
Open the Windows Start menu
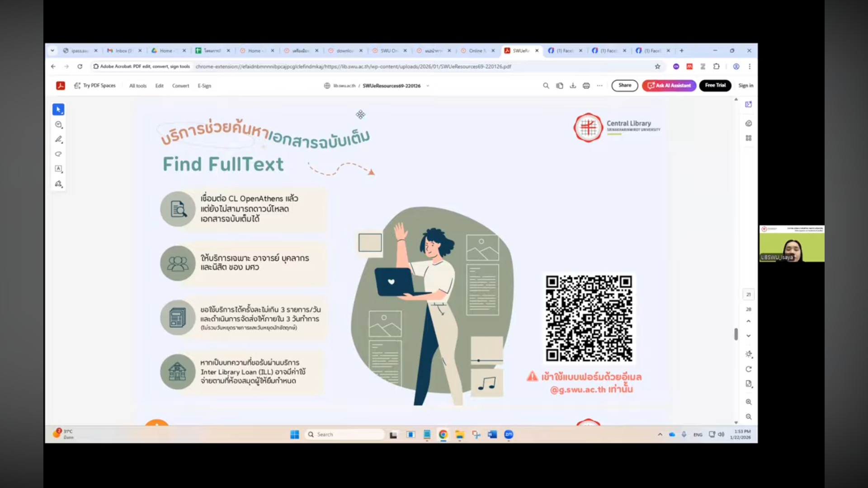pyautogui.click(x=295, y=435)
